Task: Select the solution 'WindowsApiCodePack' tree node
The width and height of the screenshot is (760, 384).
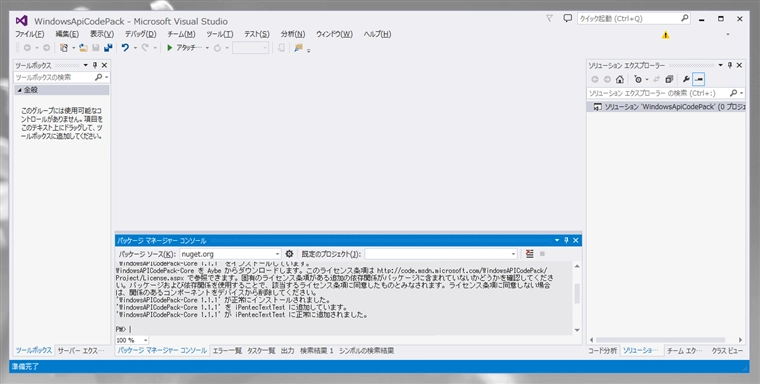Action: tap(665, 107)
